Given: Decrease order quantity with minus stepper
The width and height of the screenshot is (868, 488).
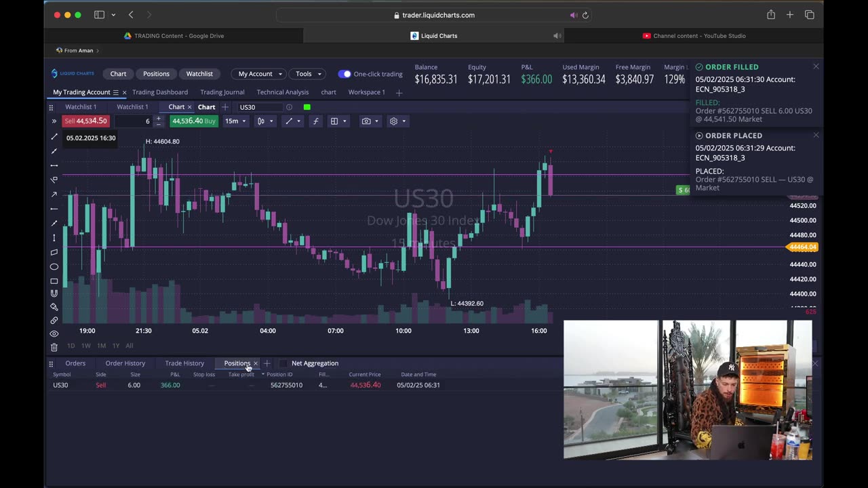Looking at the screenshot, I should pos(159,124).
